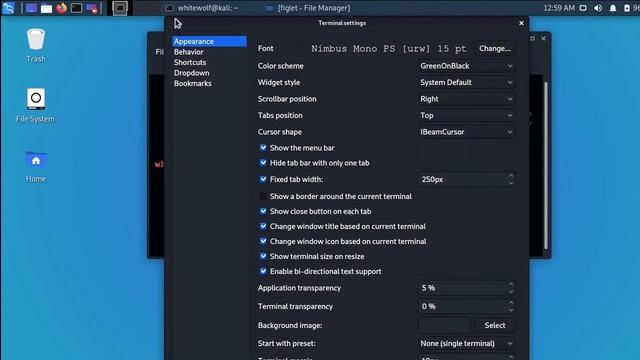
Task: Click the Background image path field
Action: coord(445,325)
